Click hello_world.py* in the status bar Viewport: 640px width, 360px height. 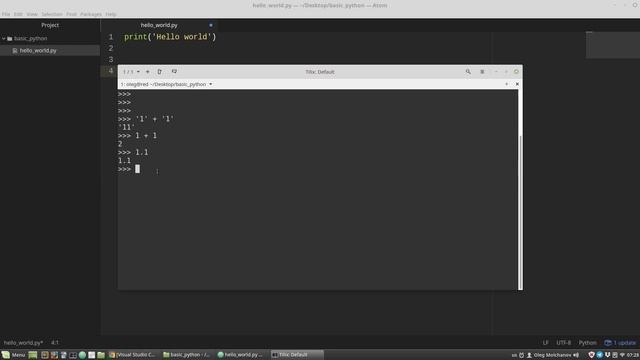click(x=23, y=343)
